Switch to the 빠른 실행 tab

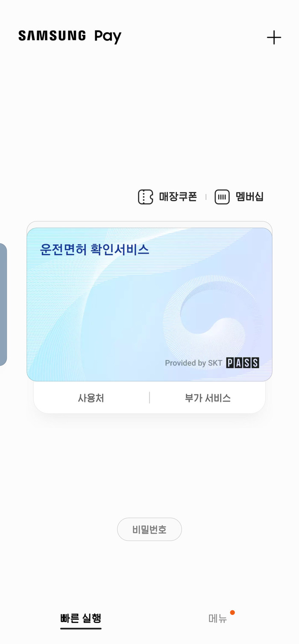[x=81, y=618]
